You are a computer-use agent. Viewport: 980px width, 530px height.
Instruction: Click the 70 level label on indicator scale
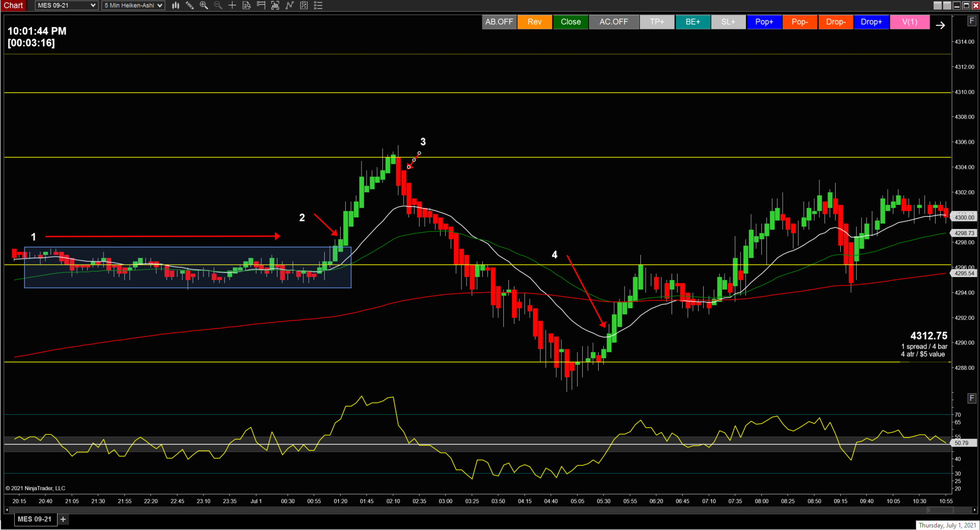coord(958,415)
